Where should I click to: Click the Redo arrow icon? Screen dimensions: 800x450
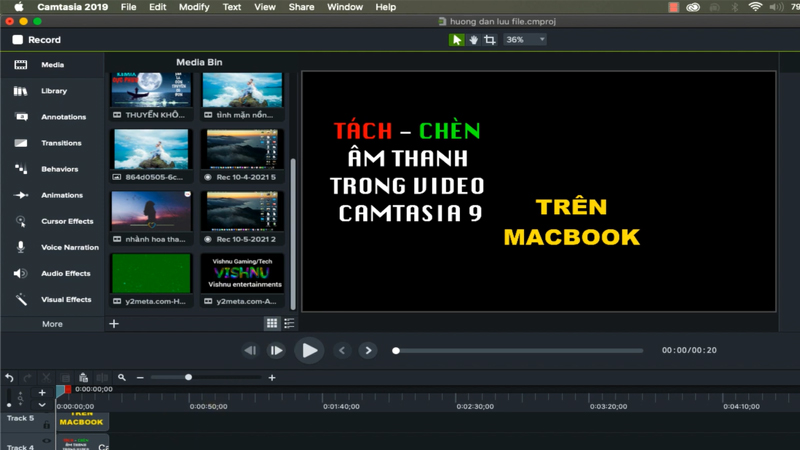coord(28,378)
